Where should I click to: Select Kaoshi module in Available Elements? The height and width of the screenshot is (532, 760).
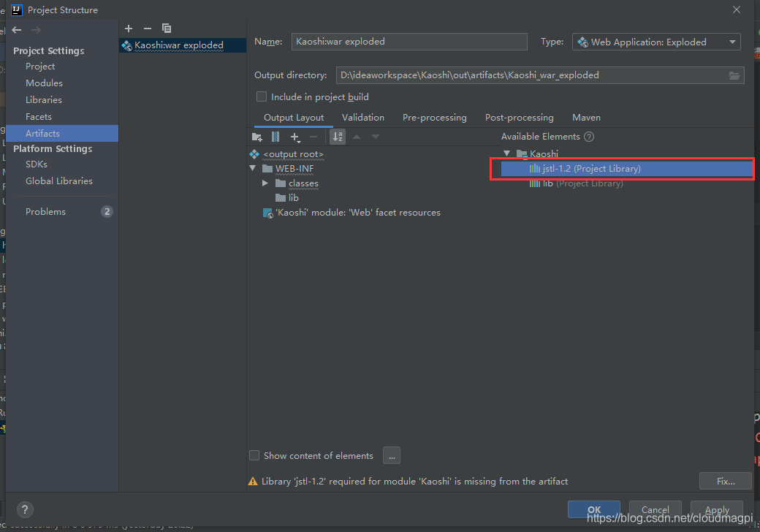pos(544,154)
